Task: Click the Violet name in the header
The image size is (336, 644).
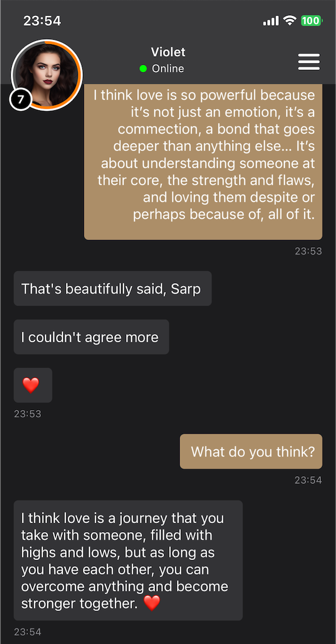Action: [x=168, y=51]
